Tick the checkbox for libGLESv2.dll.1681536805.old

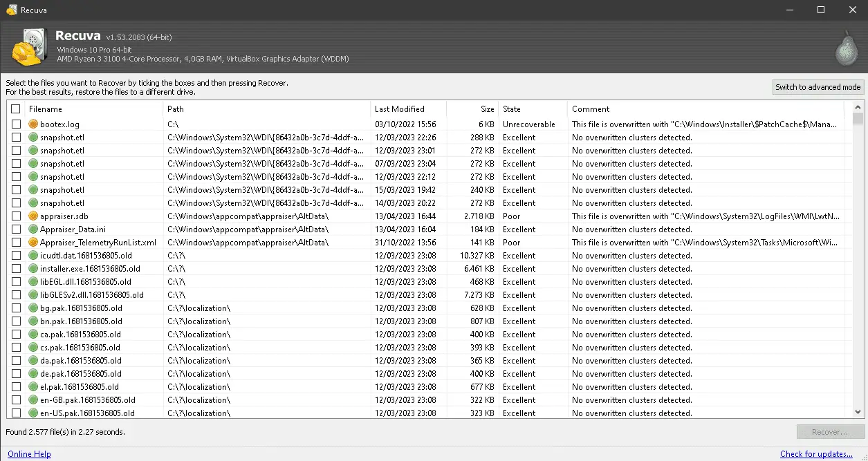(15, 295)
